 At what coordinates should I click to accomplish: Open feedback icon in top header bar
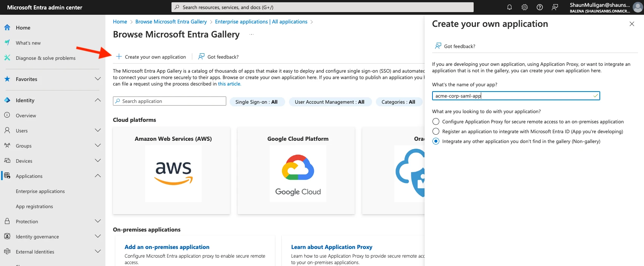coord(554,7)
